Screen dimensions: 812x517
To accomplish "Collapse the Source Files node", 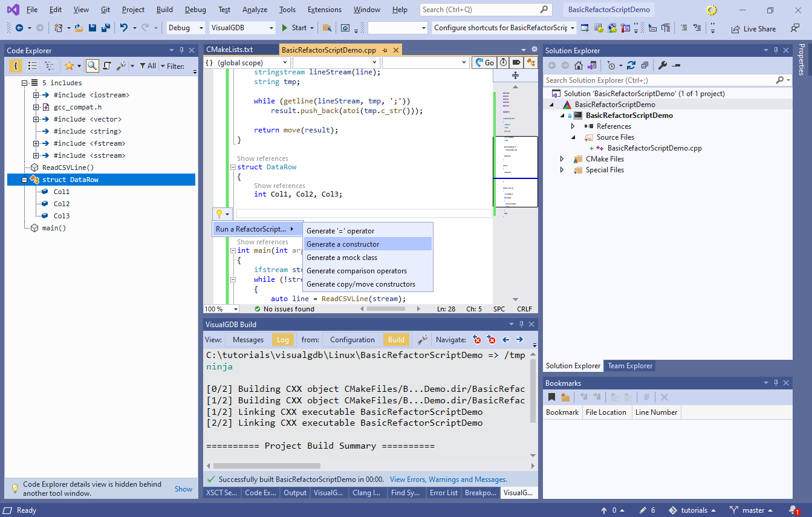I will (x=573, y=137).
